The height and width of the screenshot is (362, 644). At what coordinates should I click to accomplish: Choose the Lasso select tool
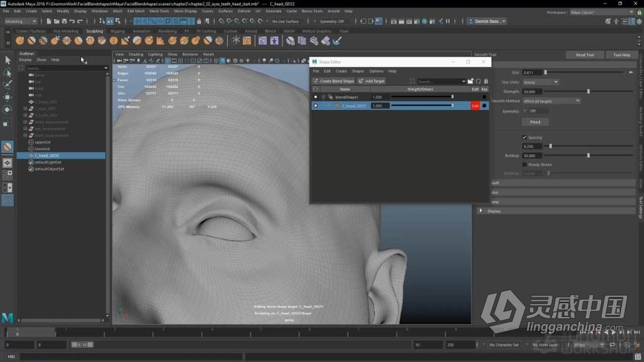click(8, 73)
